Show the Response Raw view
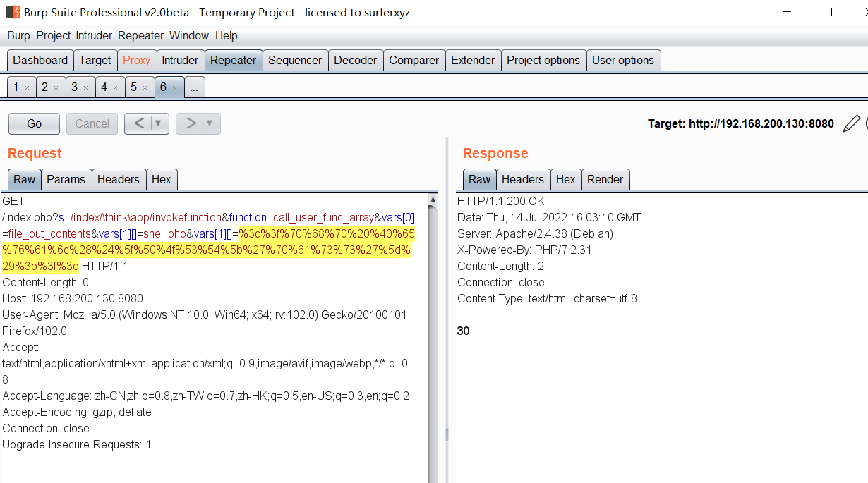Viewport: 868px width, 483px height. tap(480, 179)
